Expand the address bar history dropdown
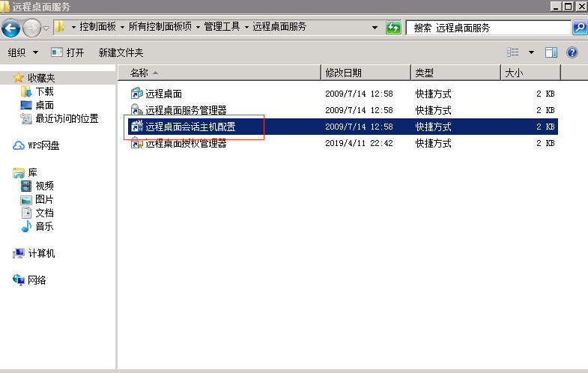 tap(375, 28)
